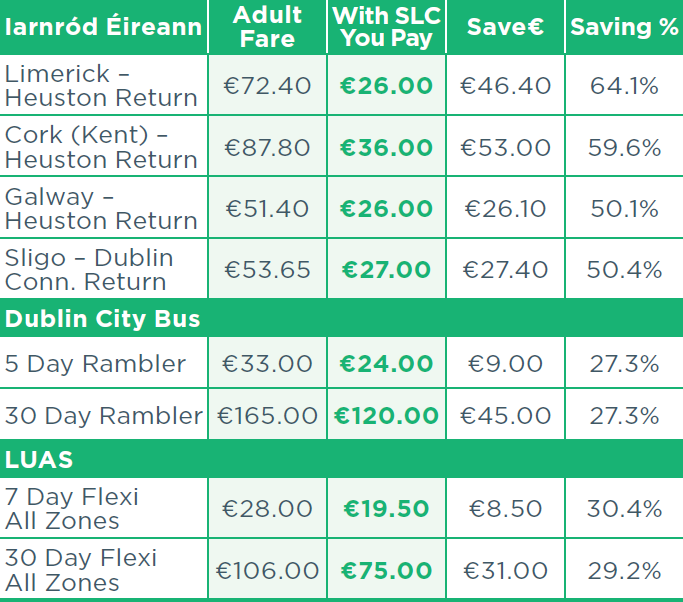Select the Adult Fare column header
This screenshot has width=683, height=602.
coord(267,27)
